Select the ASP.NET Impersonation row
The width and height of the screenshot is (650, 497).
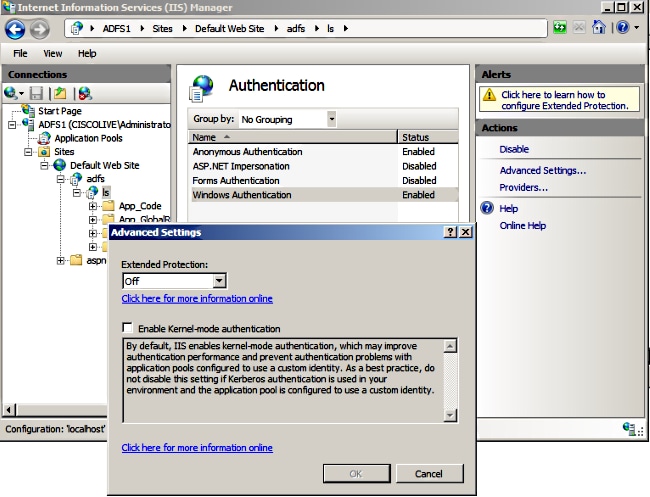[x=325, y=166]
